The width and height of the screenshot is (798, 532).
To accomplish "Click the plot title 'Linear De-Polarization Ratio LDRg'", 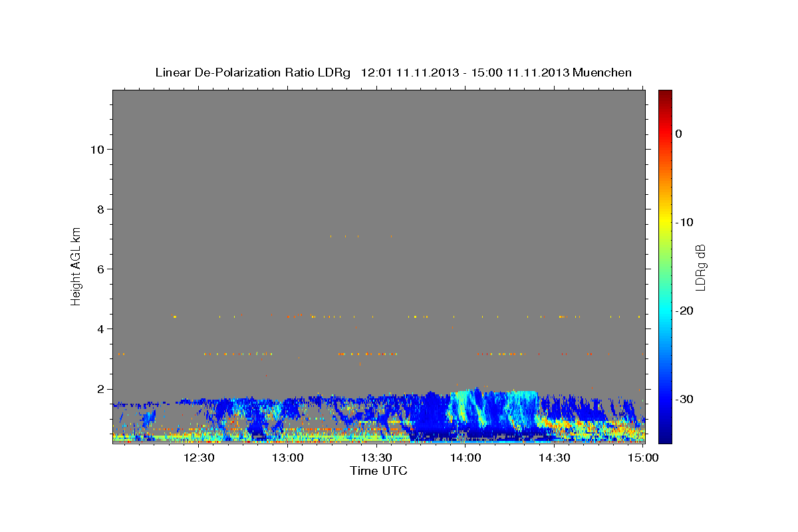I will tap(252, 72).
